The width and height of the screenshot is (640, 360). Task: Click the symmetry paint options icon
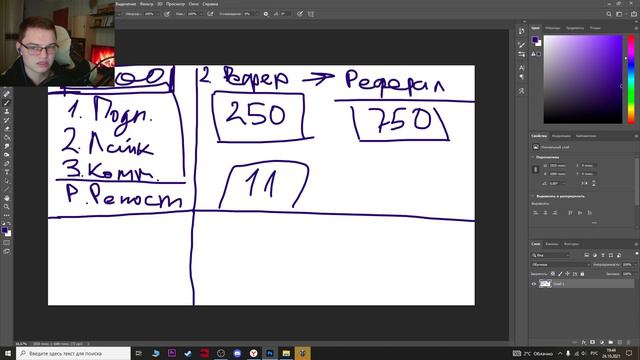coord(311,14)
